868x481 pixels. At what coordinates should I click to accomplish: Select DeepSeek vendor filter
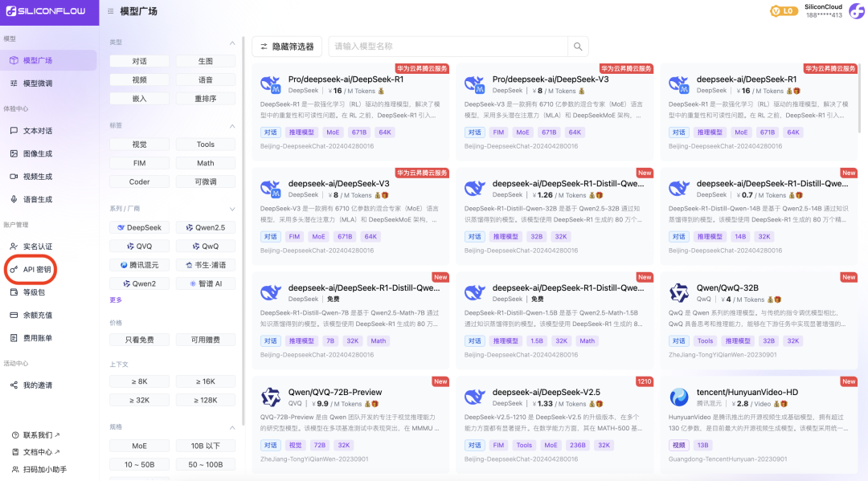[x=140, y=228]
